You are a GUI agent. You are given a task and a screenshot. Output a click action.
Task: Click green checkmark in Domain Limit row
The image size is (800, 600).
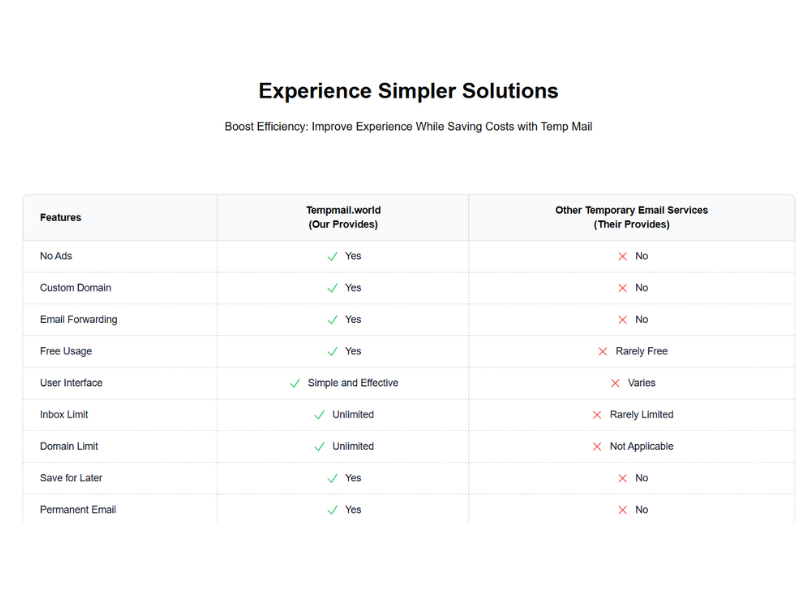coord(319,447)
